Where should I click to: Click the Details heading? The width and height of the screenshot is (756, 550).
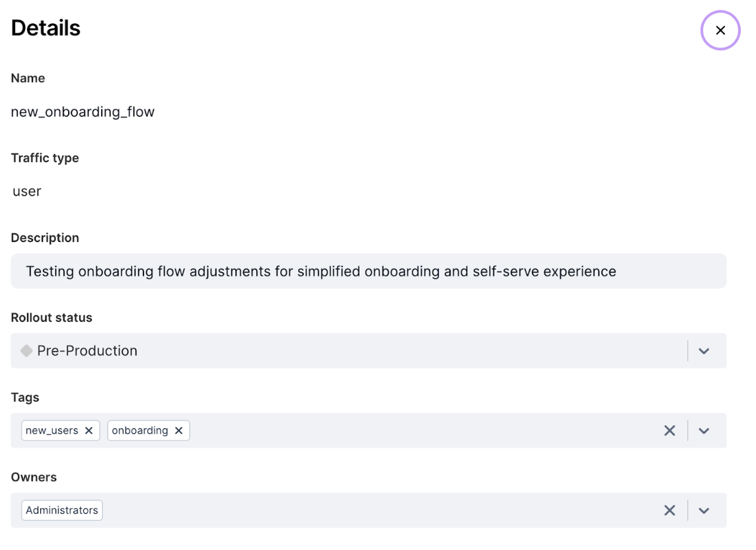[46, 28]
